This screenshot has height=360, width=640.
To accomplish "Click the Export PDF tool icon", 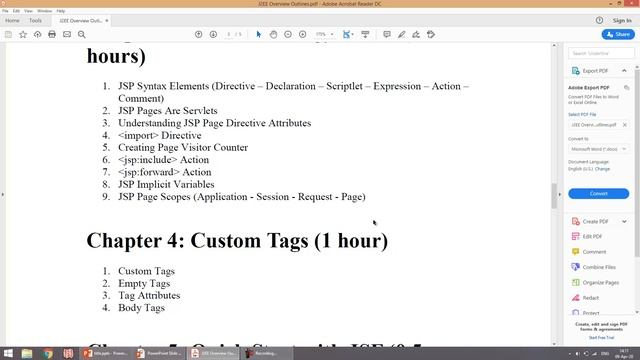I will click(576, 71).
